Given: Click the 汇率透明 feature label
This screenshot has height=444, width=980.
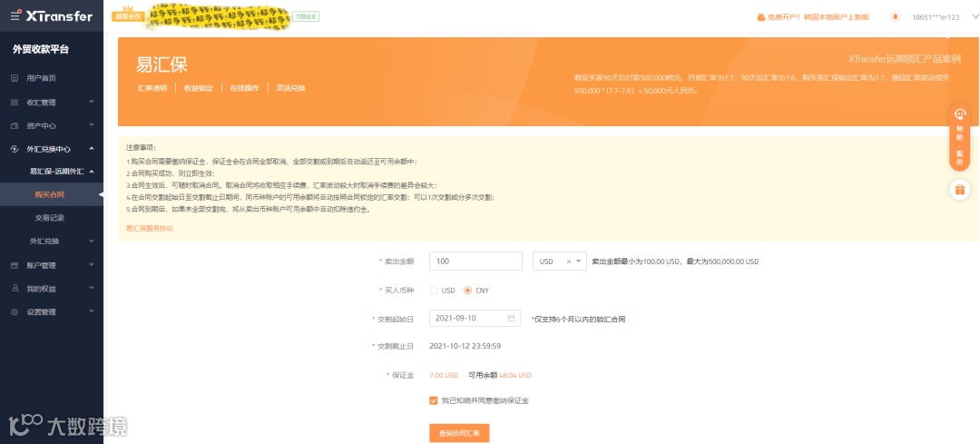Looking at the screenshot, I should (x=152, y=88).
